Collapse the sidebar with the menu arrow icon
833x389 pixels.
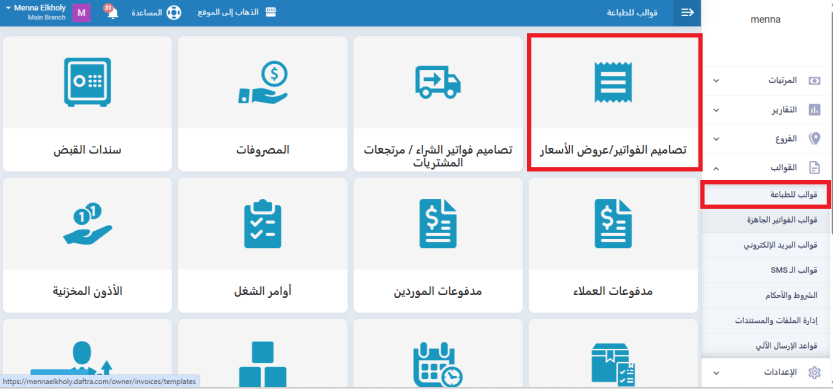click(687, 12)
